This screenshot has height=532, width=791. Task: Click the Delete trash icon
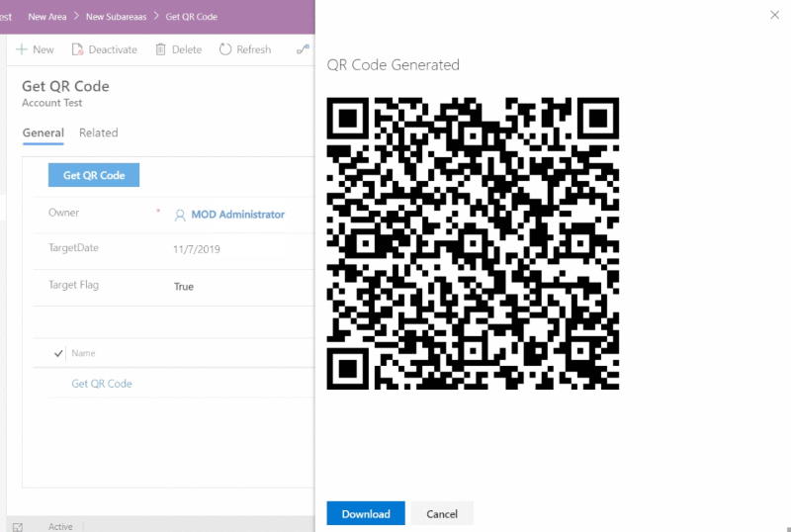(x=160, y=49)
